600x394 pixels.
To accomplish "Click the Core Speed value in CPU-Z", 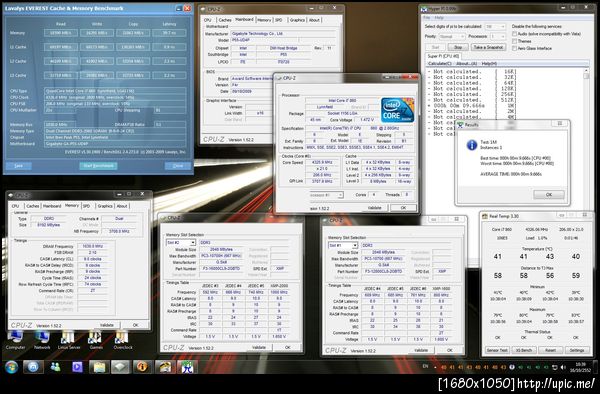I will pos(322,162).
